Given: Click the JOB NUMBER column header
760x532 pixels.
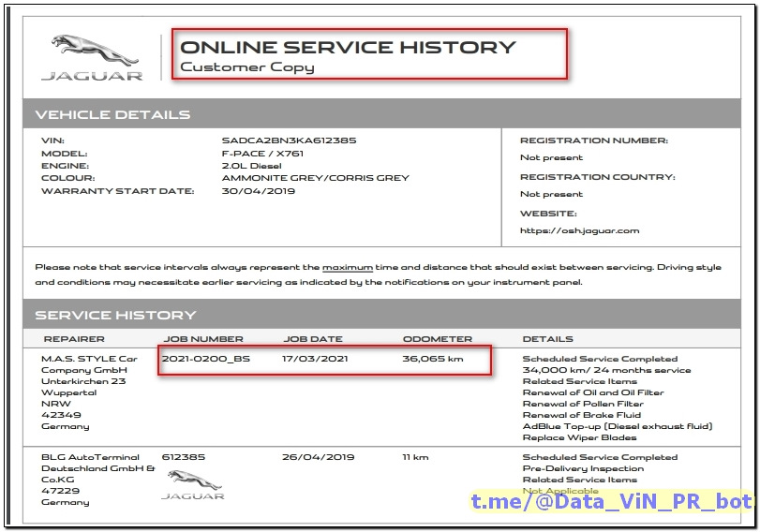Looking at the screenshot, I should (x=203, y=339).
